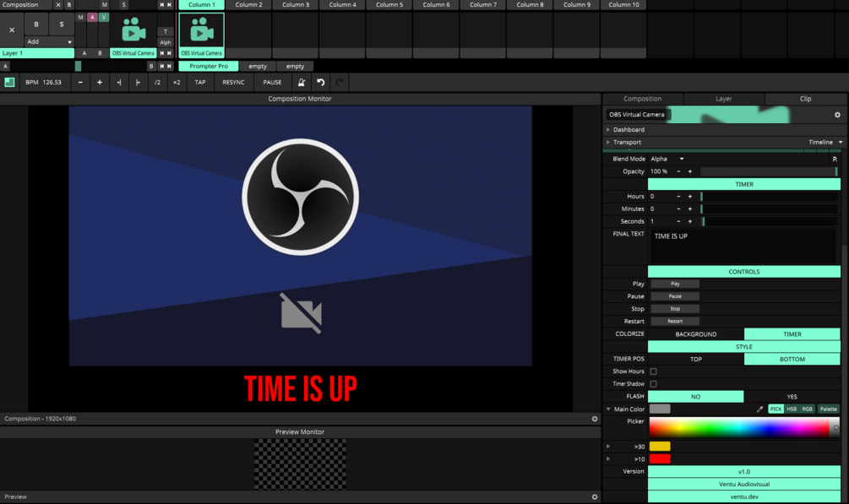The image size is (849, 504).
Task: Clear Layer 1 with the X button
Action: click(12, 30)
